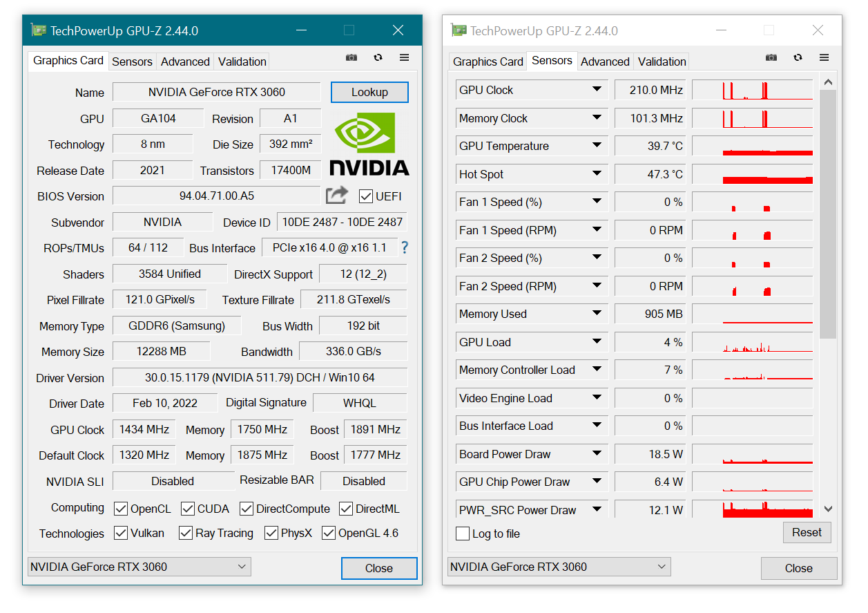Click the Resizable BAR value Disabled
This screenshot has height=613, width=868.
pyautogui.click(x=364, y=481)
